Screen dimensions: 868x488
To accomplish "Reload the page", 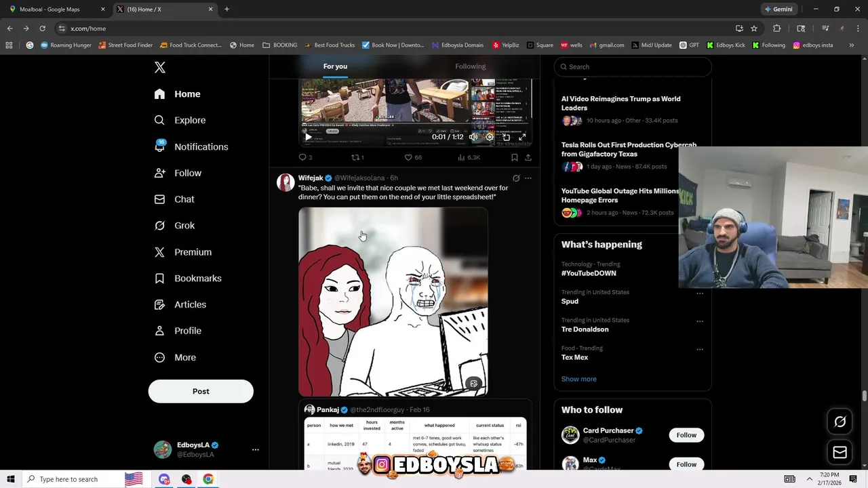I will point(42,28).
